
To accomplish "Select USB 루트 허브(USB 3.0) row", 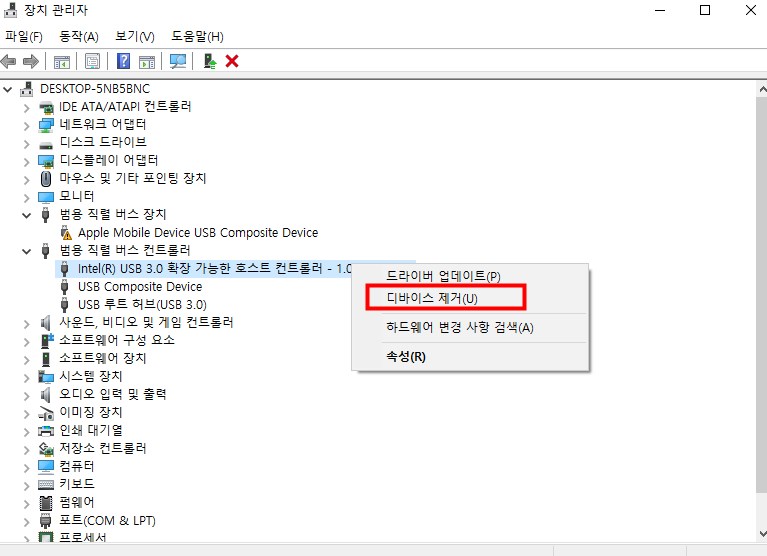I will click(142, 305).
